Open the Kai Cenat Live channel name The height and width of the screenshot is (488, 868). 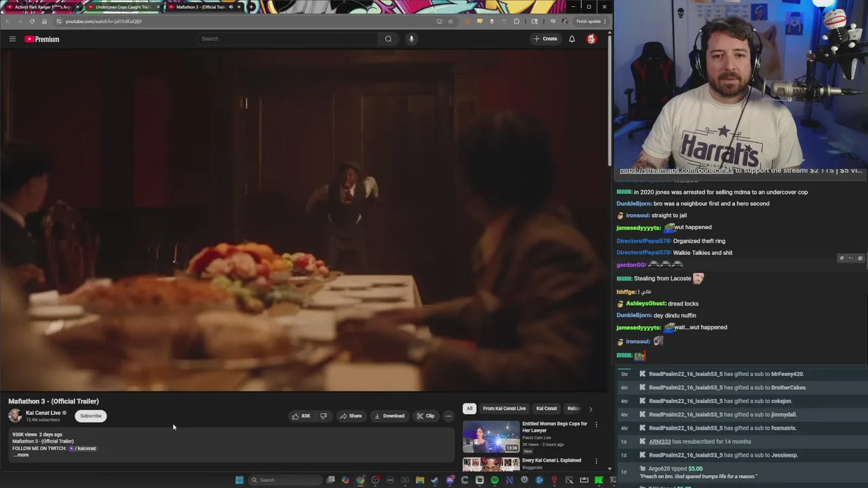click(43, 413)
